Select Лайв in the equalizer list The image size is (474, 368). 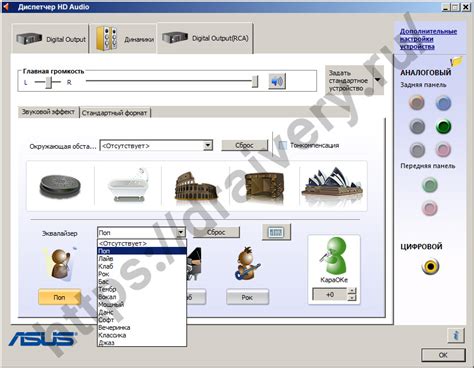(142, 259)
